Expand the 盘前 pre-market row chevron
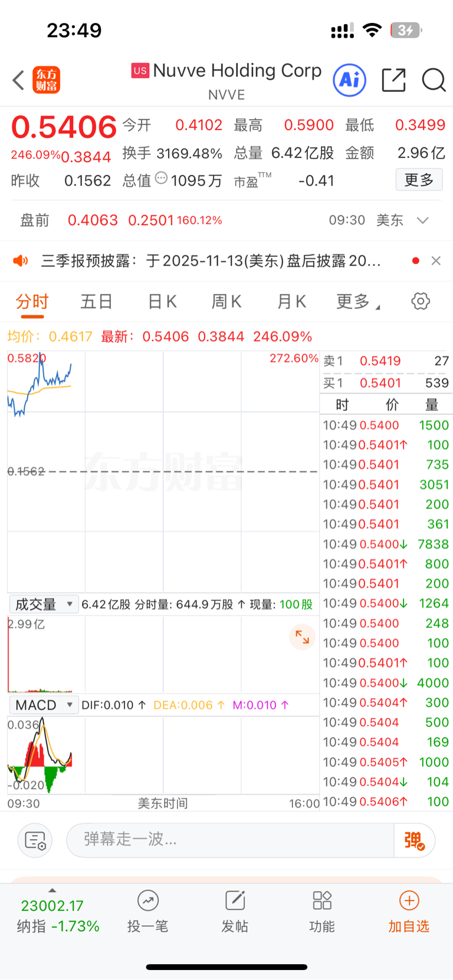 (x=422, y=220)
